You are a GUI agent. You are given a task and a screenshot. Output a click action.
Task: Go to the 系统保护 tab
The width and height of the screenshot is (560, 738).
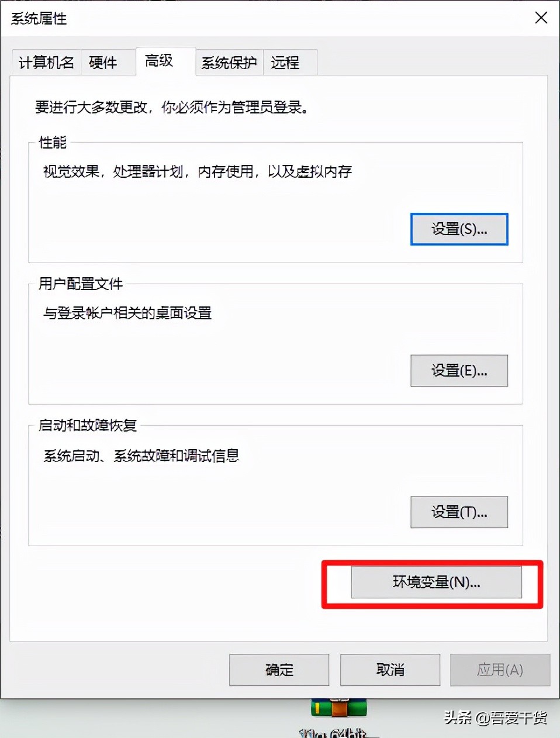pos(229,63)
